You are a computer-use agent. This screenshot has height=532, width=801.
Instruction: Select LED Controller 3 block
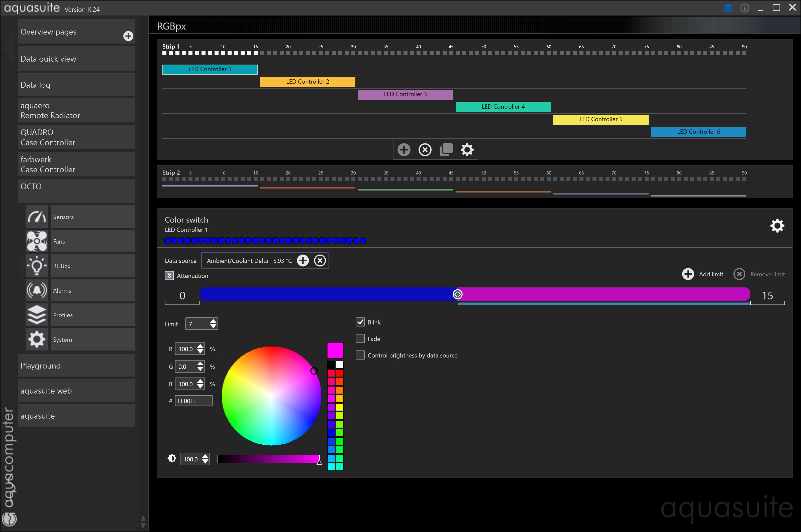point(405,94)
